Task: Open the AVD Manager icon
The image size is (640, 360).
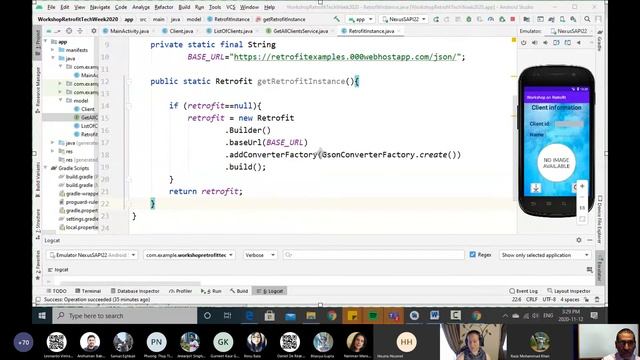Action: (562, 19)
